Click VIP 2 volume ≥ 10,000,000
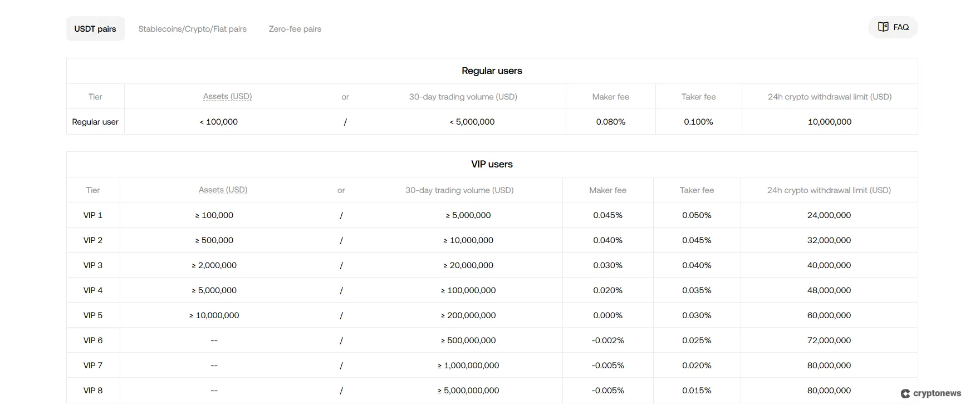The width and height of the screenshot is (980, 415). tap(468, 240)
